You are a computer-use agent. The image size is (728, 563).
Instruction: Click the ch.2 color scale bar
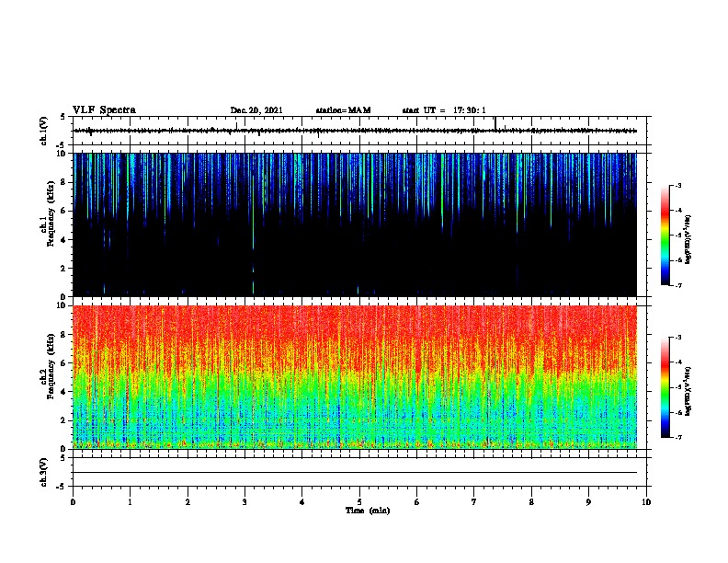(x=665, y=387)
